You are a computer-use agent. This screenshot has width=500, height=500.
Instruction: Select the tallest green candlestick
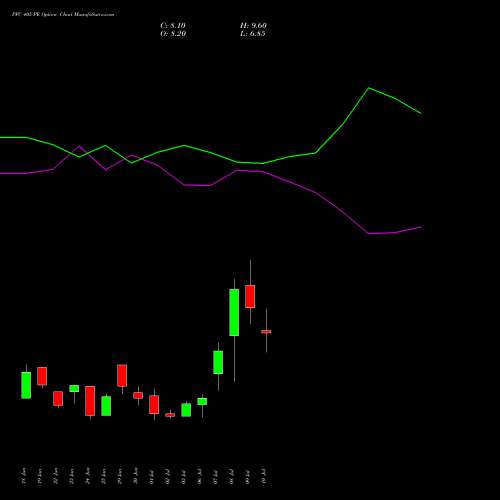tap(234, 312)
